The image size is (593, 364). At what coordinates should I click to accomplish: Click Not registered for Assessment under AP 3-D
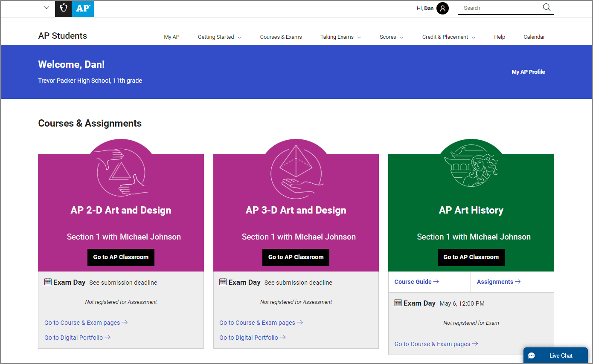tap(296, 302)
